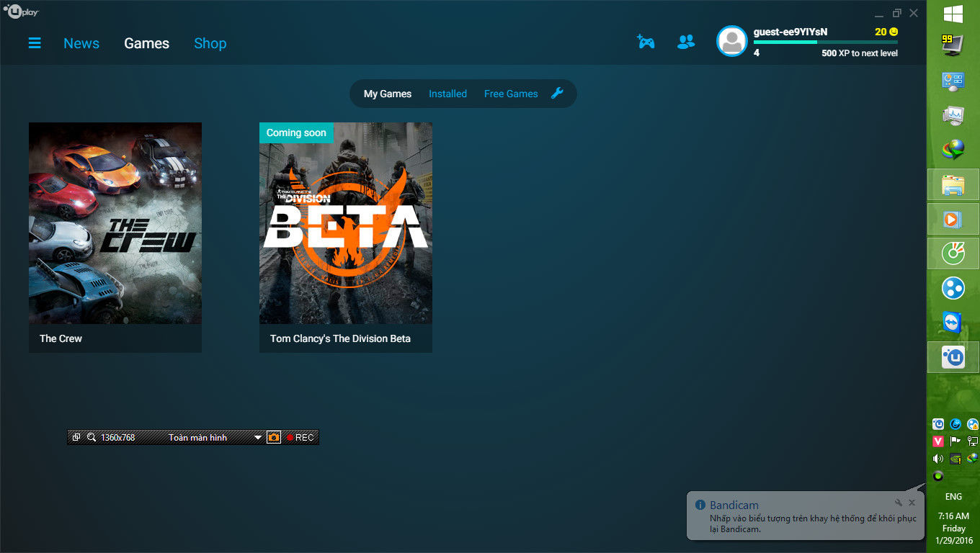Start recording with the REC button
This screenshot has width=980, height=553.
click(300, 437)
